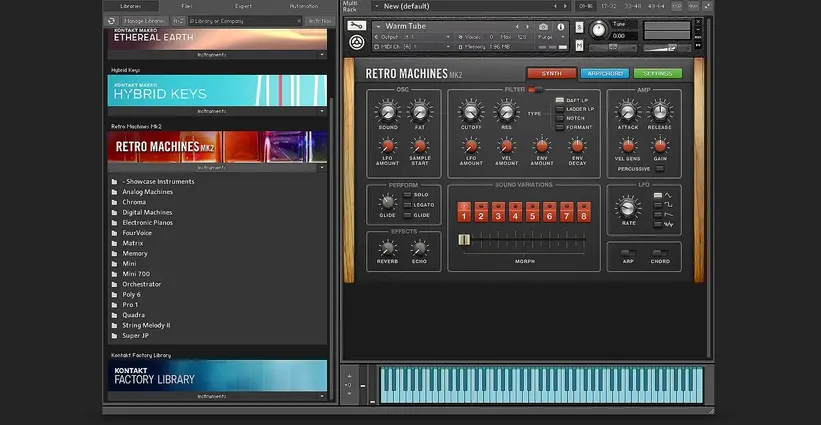Enable SOLO in Perform section
This screenshot has width=821, height=425.
(407, 195)
